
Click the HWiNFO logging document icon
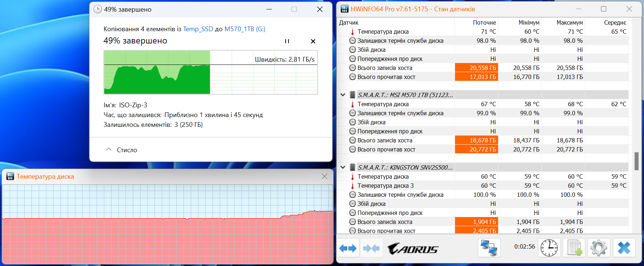point(574,248)
